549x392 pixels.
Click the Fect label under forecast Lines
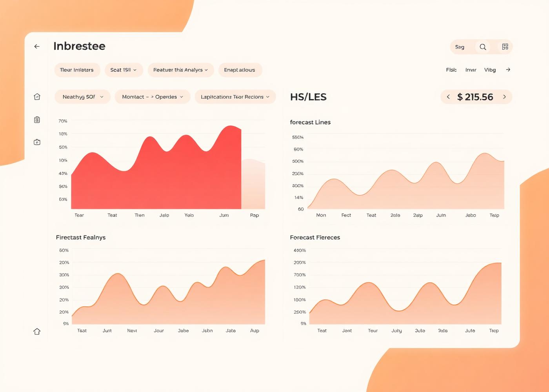coord(346,215)
